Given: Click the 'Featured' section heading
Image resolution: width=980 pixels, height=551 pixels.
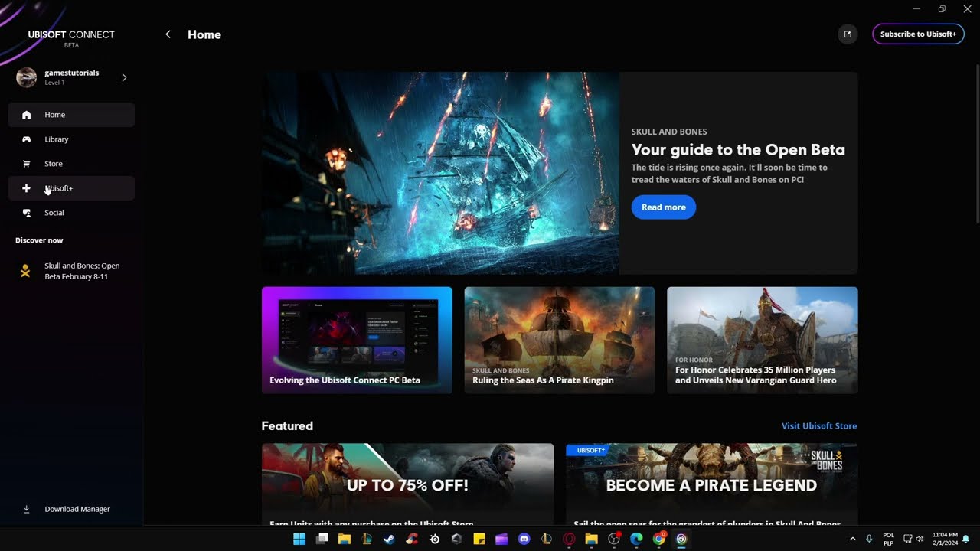Looking at the screenshot, I should click(287, 426).
